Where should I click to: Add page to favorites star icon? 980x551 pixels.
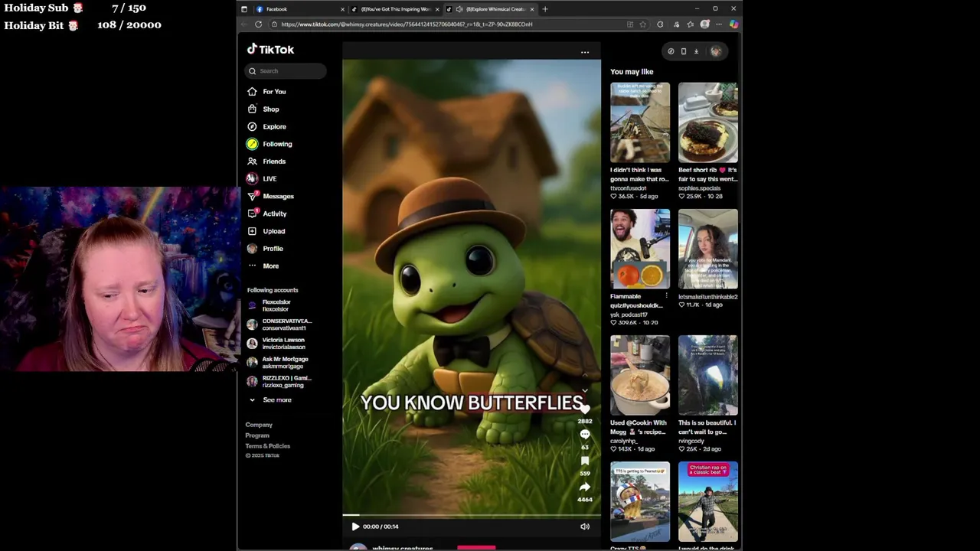pos(642,24)
